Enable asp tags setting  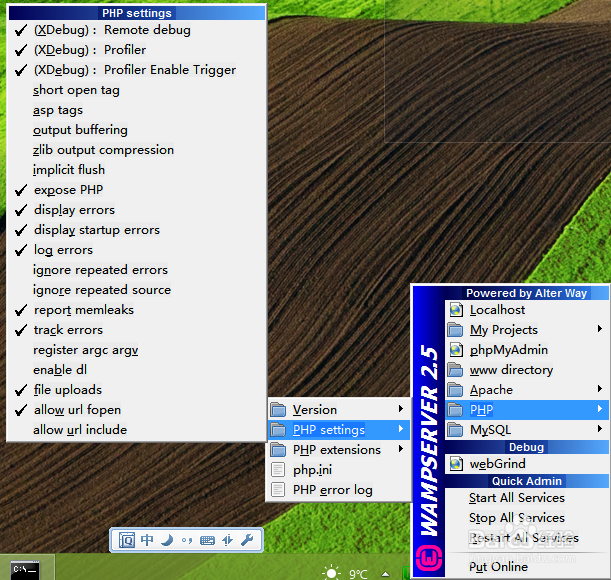136,110
